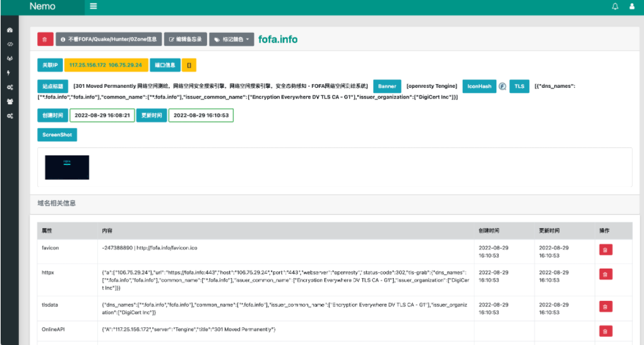The width and height of the screenshot is (644, 345).
Task: Click the httpx attribute cell
Action: tap(68, 280)
